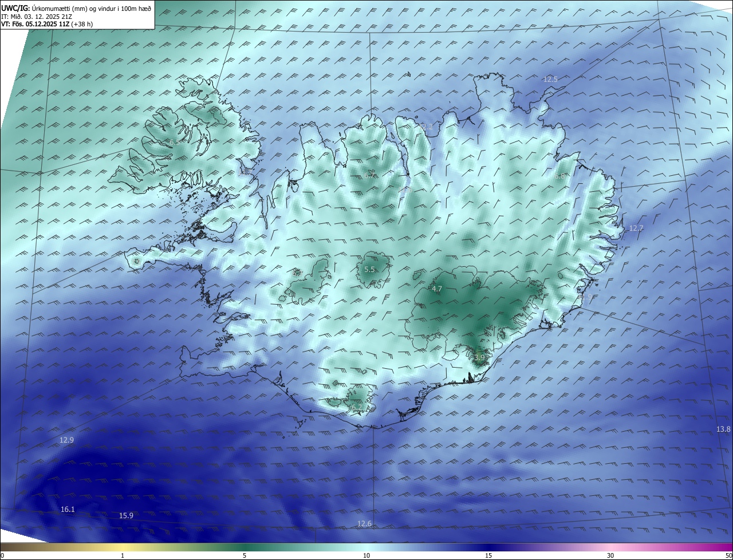
Task: Click the colour scale tick label '1'
Action: (123, 555)
